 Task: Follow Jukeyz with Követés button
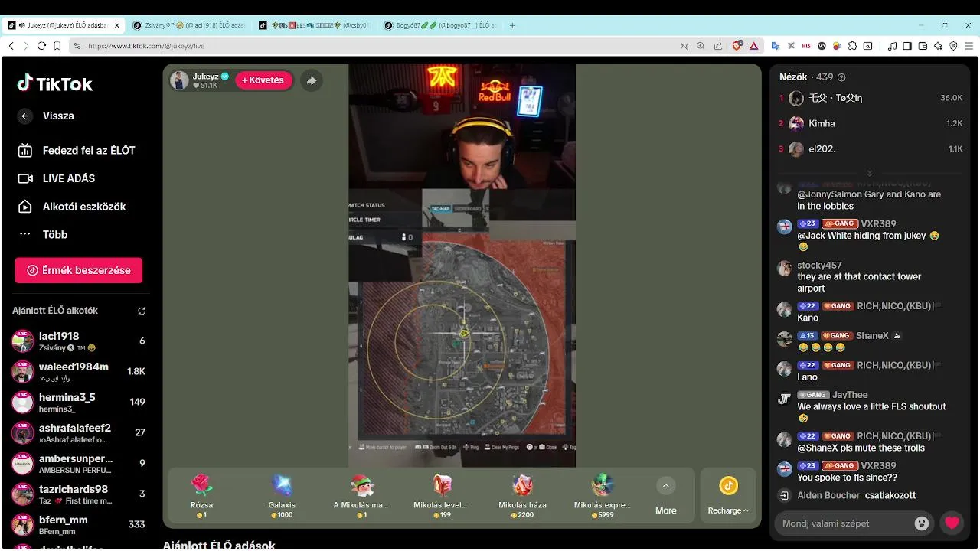pos(263,80)
